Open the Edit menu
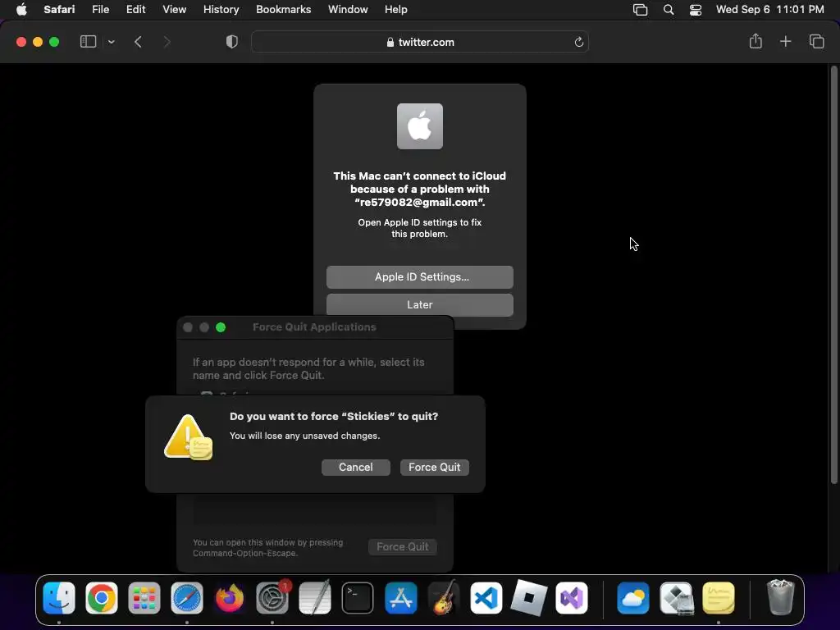The image size is (840, 630). (135, 9)
